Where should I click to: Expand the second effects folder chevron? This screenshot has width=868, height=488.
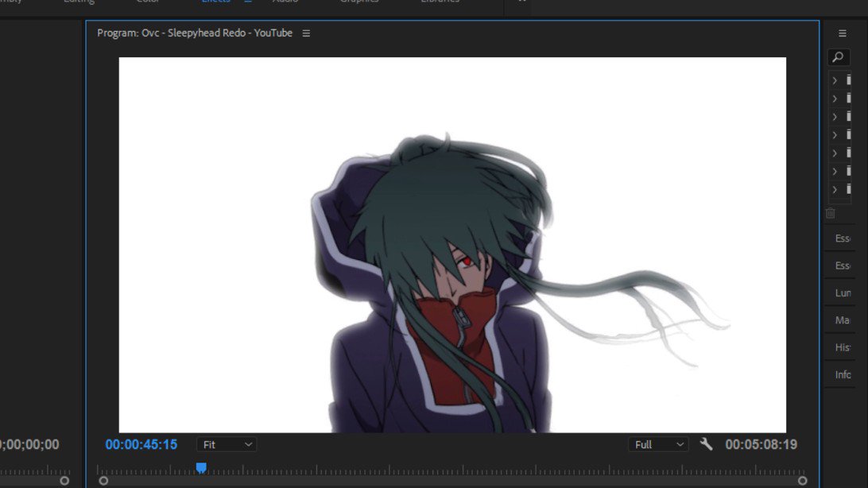[835, 99]
